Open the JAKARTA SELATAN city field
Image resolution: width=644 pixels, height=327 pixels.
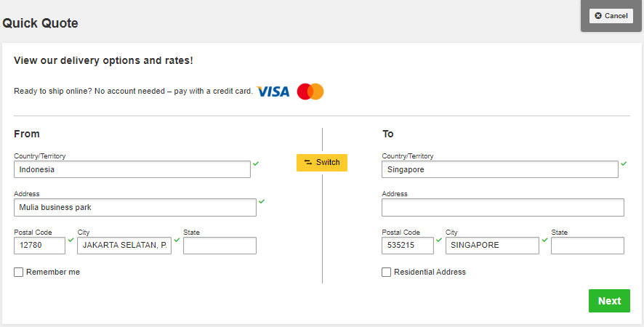124,246
